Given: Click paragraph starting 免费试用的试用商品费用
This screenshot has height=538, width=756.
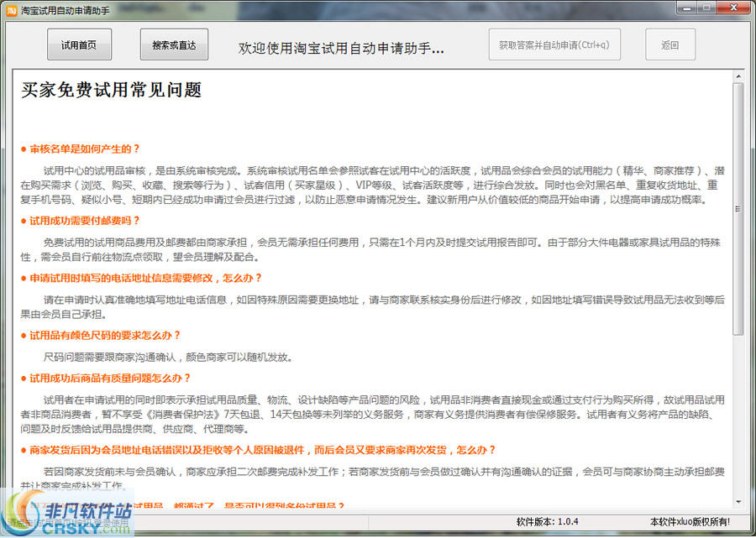Looking at the screenshot, I should click(370, 249).
